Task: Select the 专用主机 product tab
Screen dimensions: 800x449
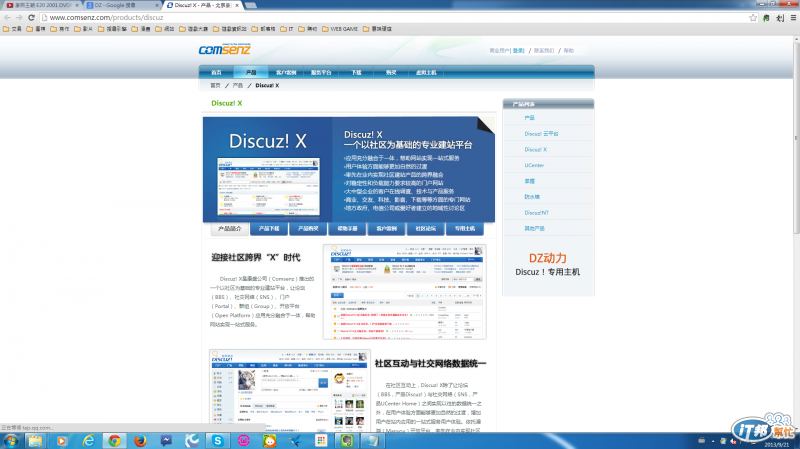Action: point(465,229)
